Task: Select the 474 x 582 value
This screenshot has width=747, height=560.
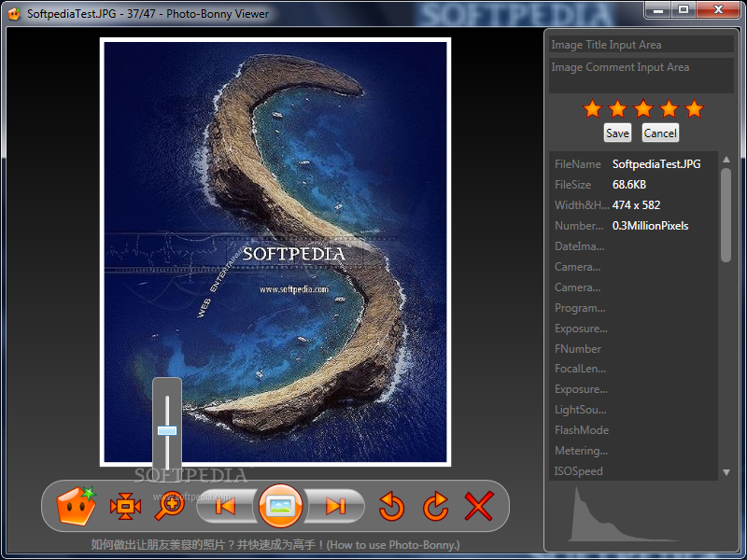Action: point(637,205)
